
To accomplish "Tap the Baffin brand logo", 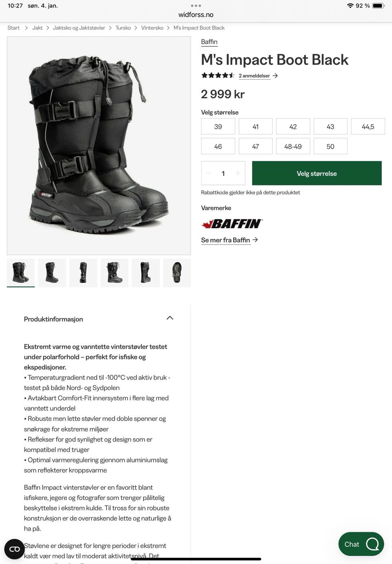I will point(232,223).
